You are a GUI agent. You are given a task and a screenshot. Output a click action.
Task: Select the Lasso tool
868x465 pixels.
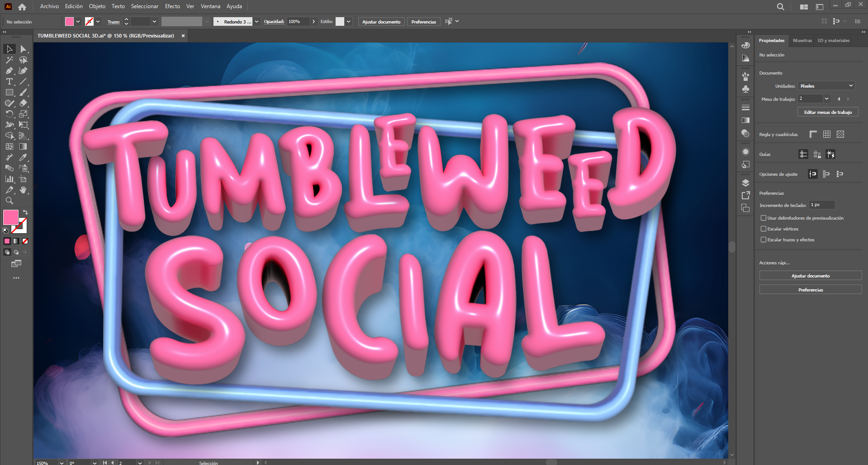click(x=24, y=60)
